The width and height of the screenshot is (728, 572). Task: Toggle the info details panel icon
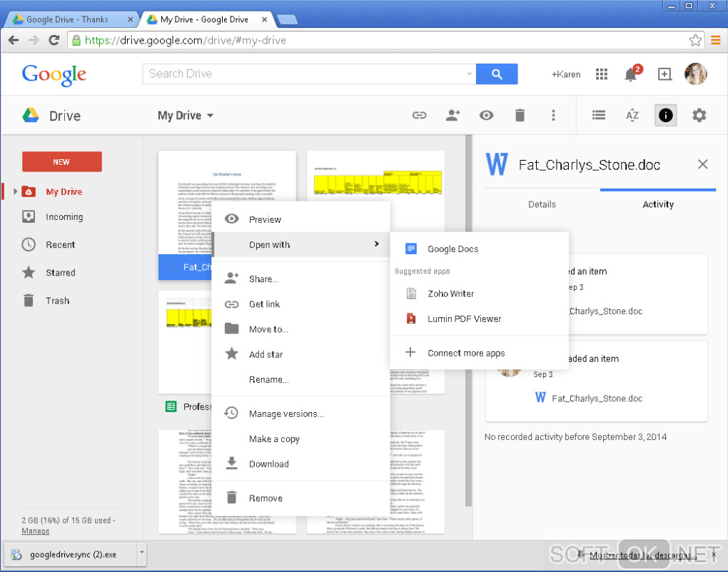[x=665, y=115]
